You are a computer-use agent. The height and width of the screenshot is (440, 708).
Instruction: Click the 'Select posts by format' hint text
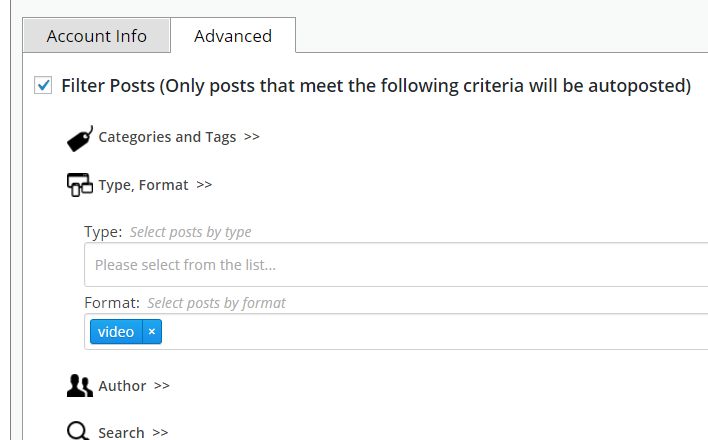[x=217, y=303]
